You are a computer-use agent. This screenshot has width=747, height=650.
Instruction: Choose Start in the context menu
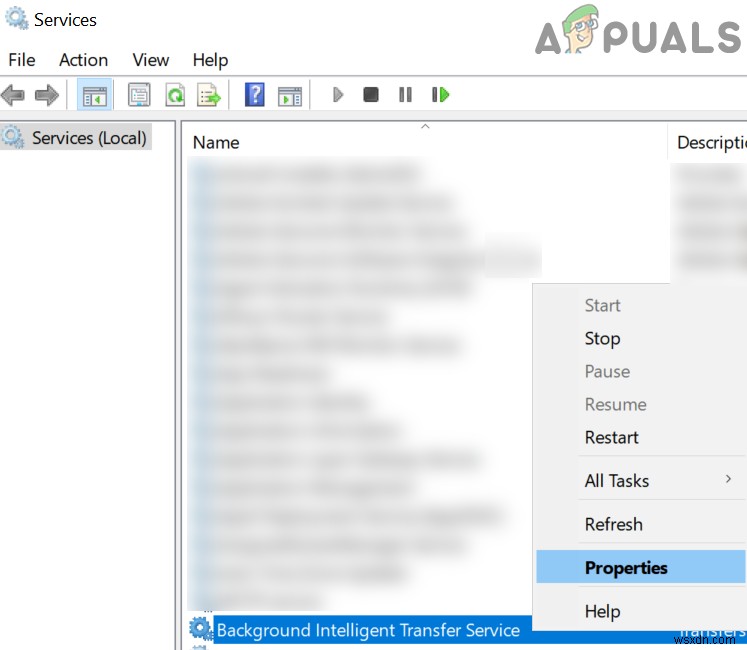coord(602,305)
